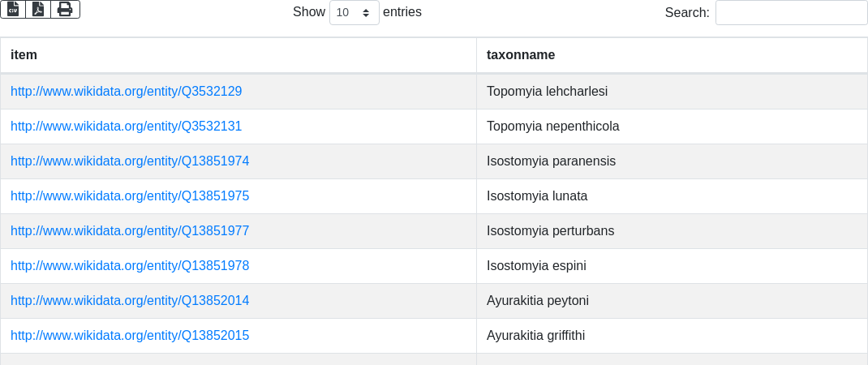Open the Q13852014 wikidata link

[130, 301]
